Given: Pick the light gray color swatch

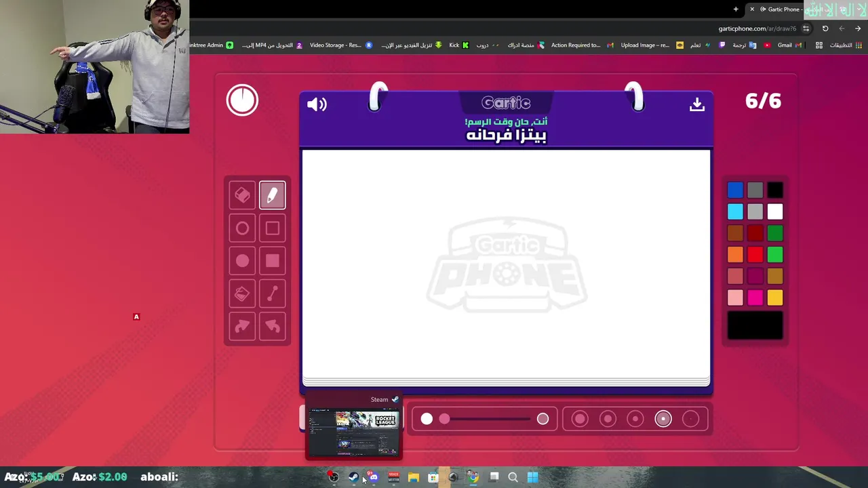Looking at the screenshot, I should pos(755,212).
